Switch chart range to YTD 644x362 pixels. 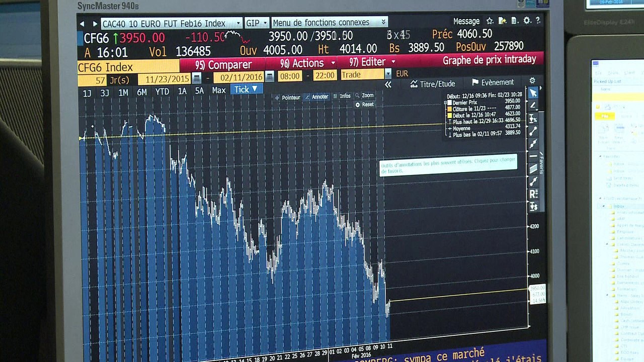point(162,92)
